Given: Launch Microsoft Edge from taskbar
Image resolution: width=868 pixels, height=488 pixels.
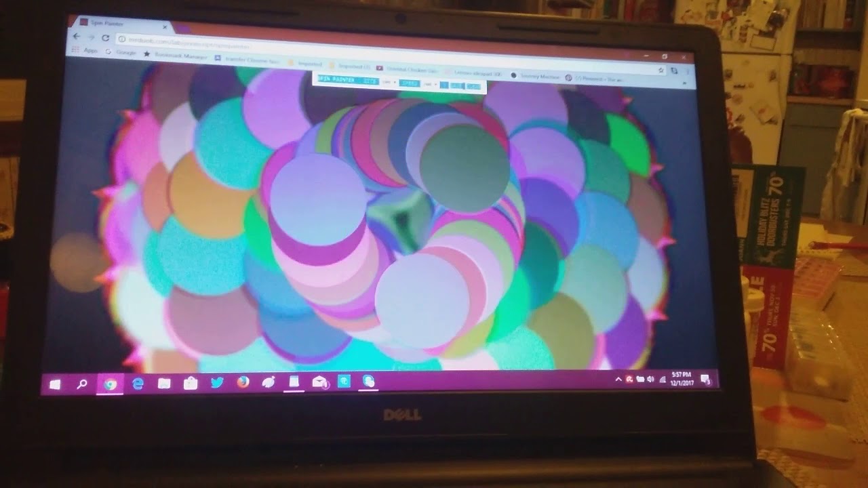Looking at the screenshot, I should [x=138, y=384].
